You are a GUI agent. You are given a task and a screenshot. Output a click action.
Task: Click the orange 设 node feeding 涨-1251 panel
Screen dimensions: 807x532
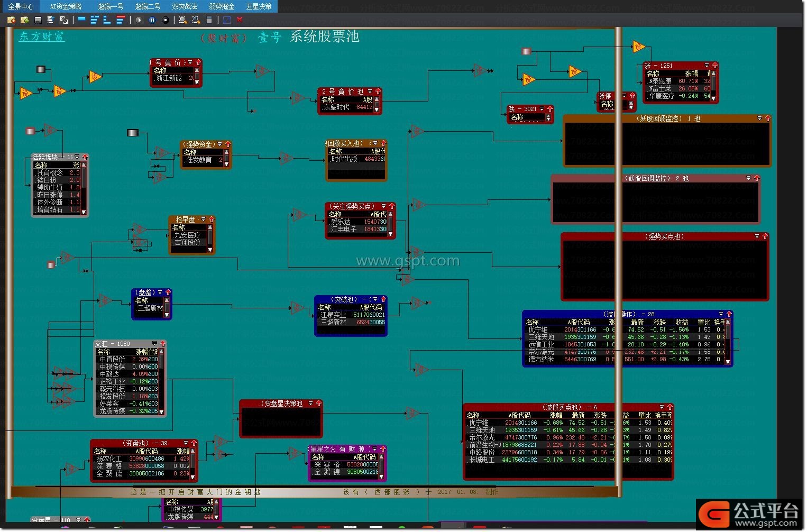point(639,47)
